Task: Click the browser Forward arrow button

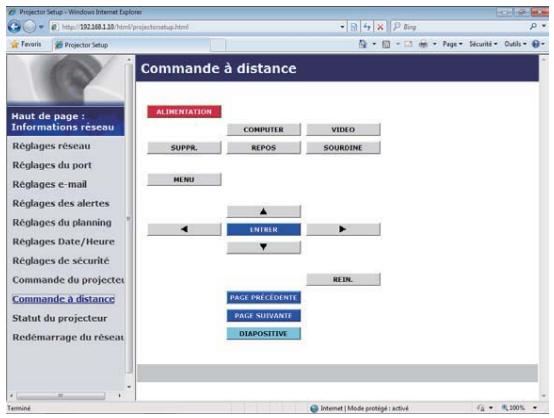Action: coord(30,27)
